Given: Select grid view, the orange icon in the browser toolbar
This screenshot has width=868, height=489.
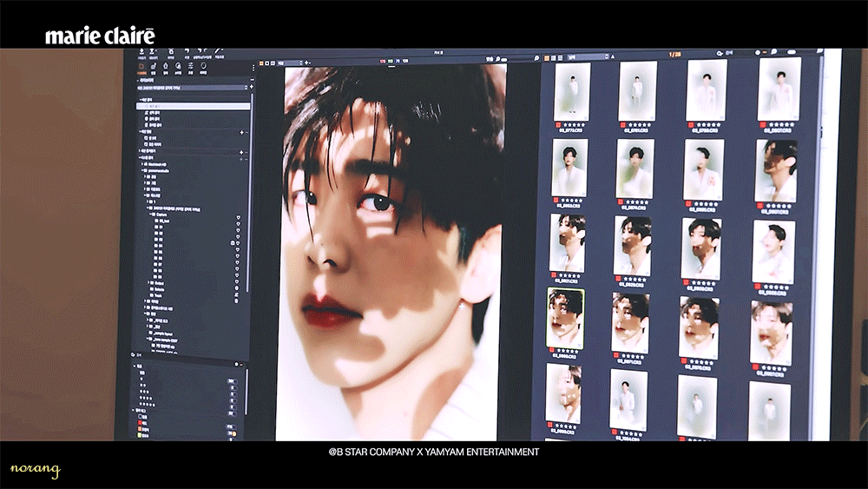Looking at the screenshot, I should pyautogui.click(x=546, y=57).
